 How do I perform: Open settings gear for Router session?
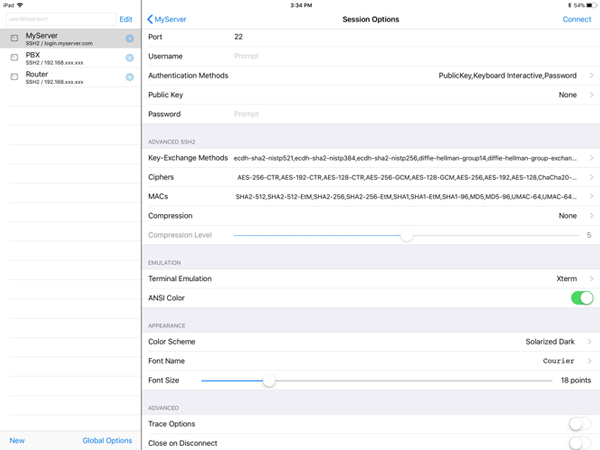pos(130,77)
